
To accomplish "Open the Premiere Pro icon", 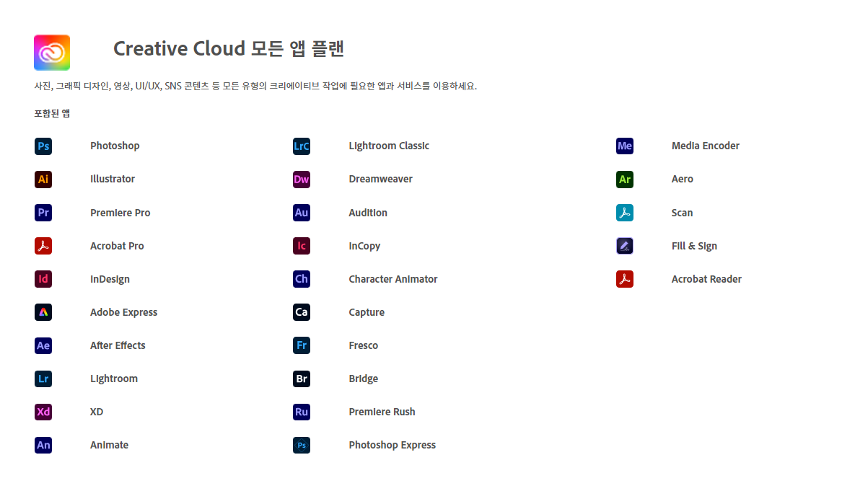I will click(x=43, y=212).
